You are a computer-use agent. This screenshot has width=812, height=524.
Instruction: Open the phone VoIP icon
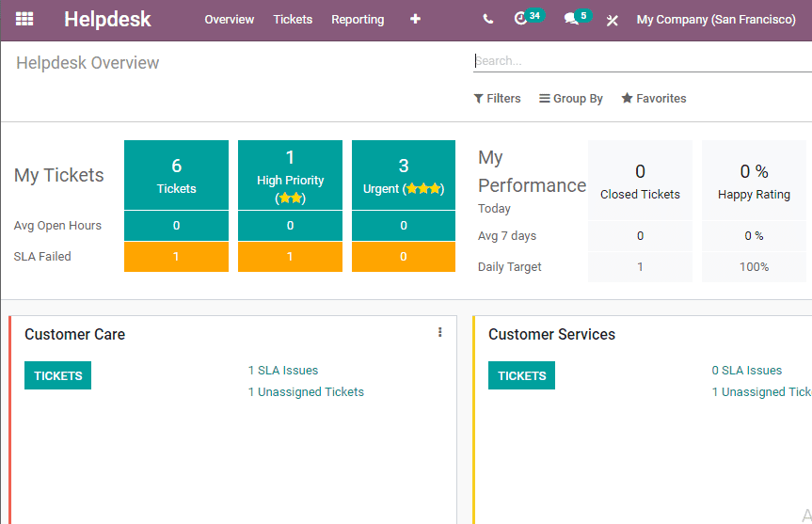pos(487,19)
